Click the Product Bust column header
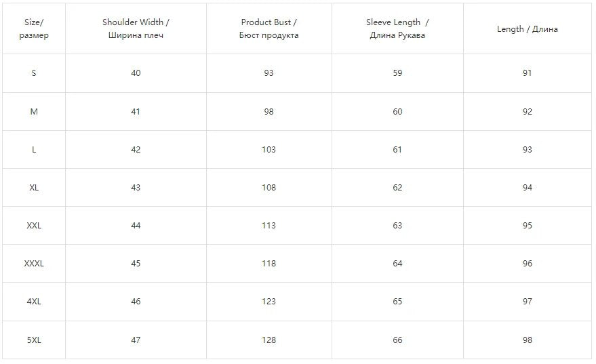 tap(269, 29)
